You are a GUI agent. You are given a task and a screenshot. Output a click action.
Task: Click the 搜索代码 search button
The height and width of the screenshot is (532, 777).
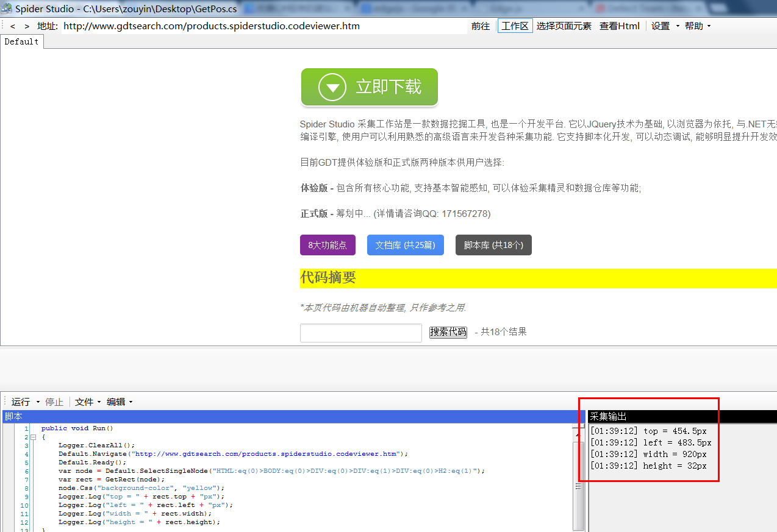[448, 332]
